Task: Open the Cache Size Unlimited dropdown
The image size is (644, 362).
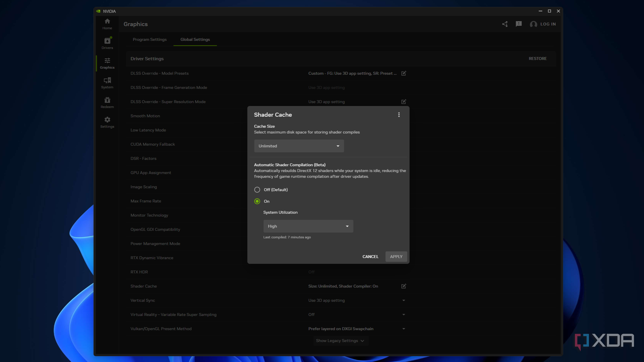Action: (299, 146)
